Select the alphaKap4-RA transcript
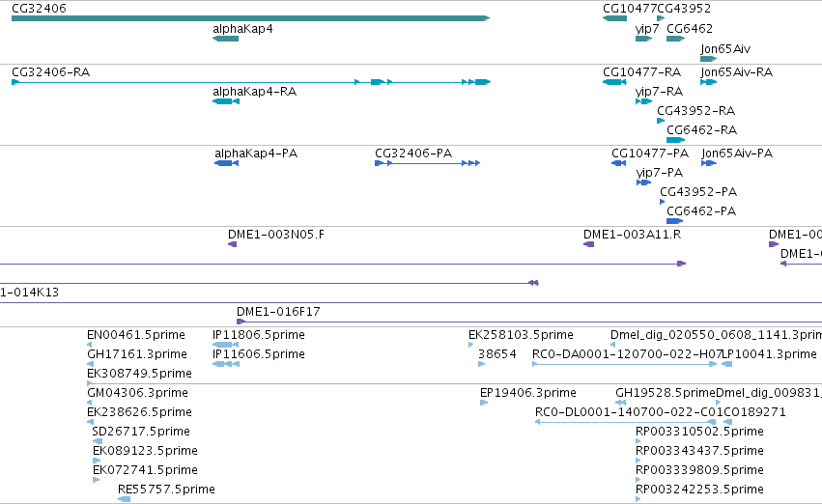 click(x=226, y=101)
